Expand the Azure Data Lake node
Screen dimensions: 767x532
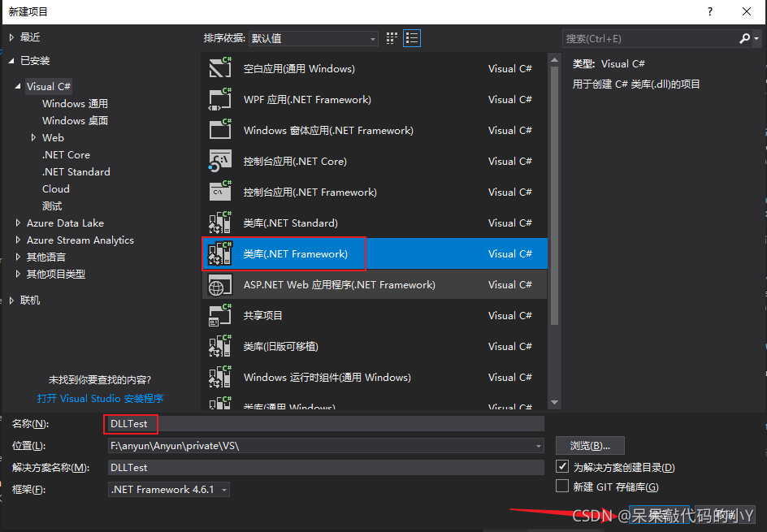[18, 223]
